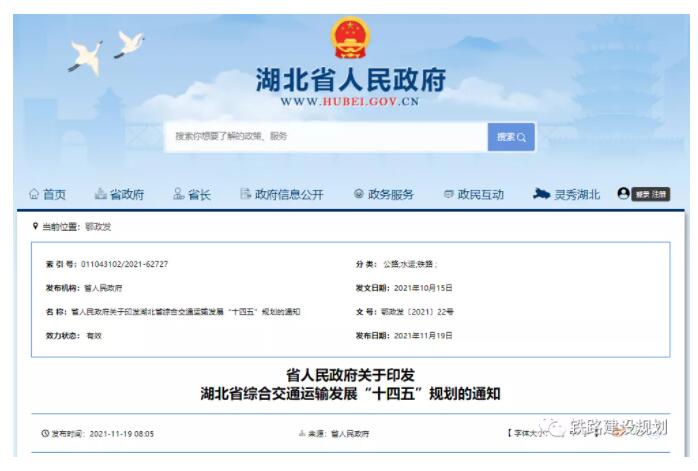698x471 pixels.
Task: Click the WWW.HUBEI.GOV.CN address text
Action: 350,102
